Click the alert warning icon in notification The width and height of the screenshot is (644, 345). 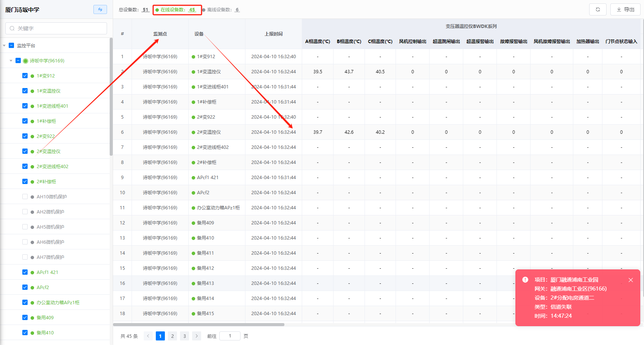pyautogui.click(x=525, y=280)
